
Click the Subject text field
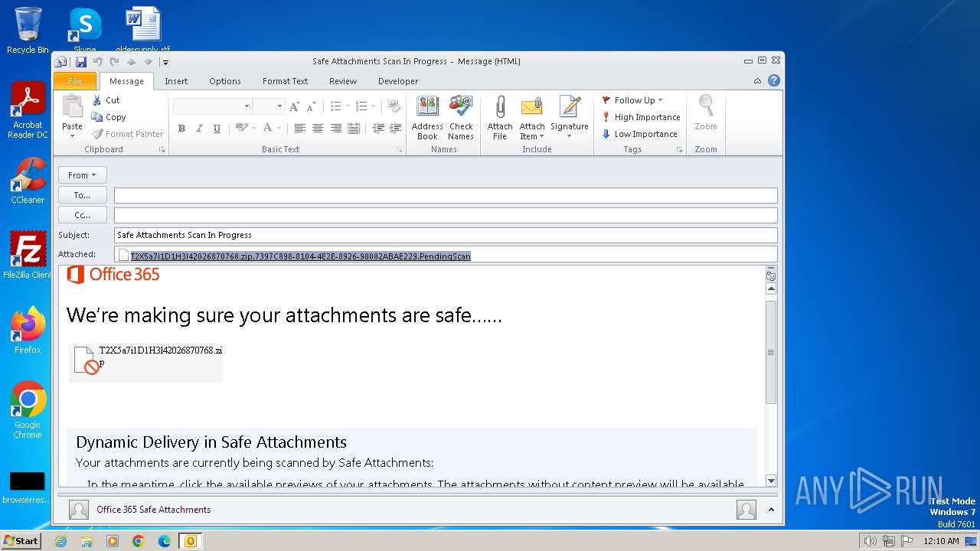(x=446, y=235)
